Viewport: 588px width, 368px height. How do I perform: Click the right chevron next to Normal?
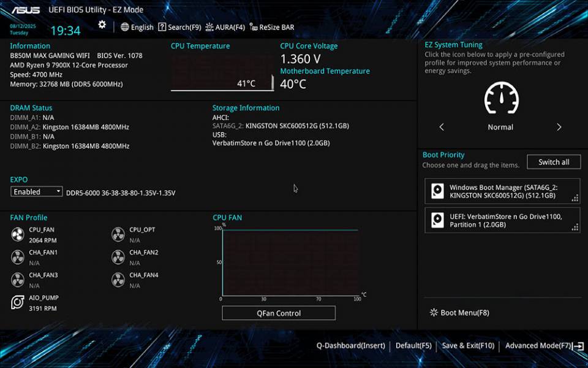(x=559, y=127)
